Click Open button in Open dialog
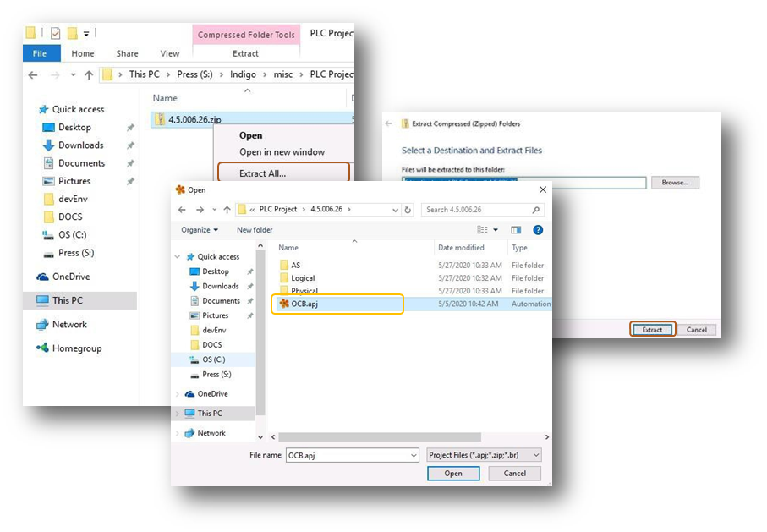 pyautogui.click(x=453, y=474)
